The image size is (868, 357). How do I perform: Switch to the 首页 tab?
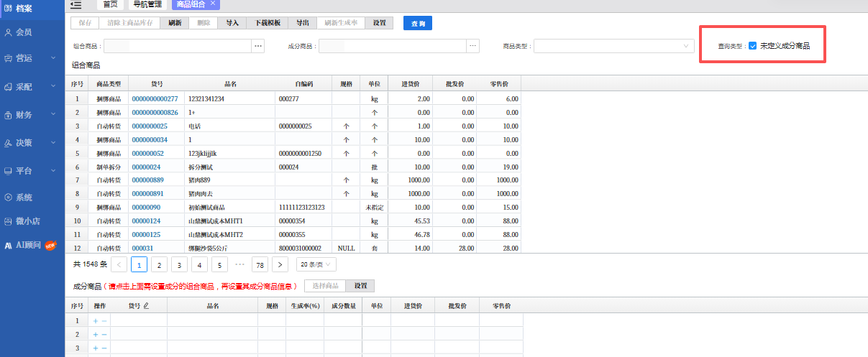(x=111, y=4)
